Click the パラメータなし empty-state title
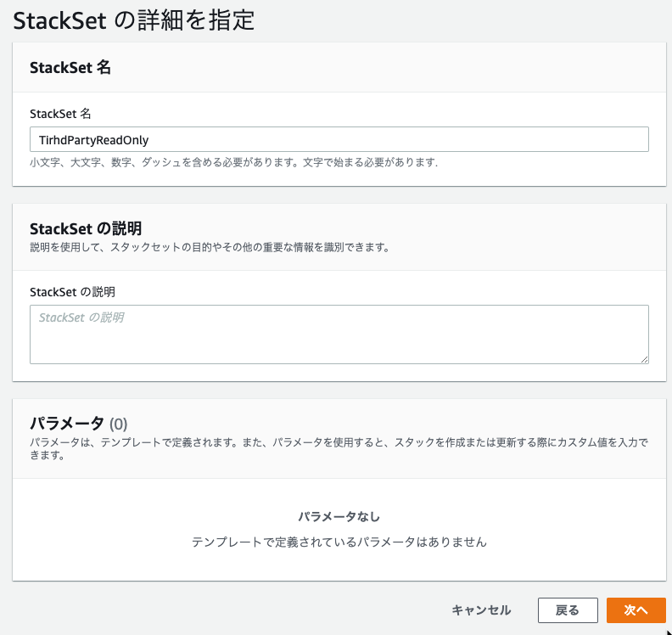This screenshot has width=672, height=635. (x=339, y=517)
